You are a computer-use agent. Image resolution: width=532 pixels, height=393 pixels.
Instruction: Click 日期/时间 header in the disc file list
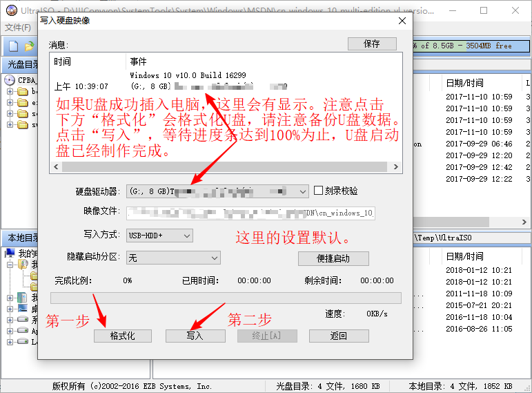click(465, 83)
